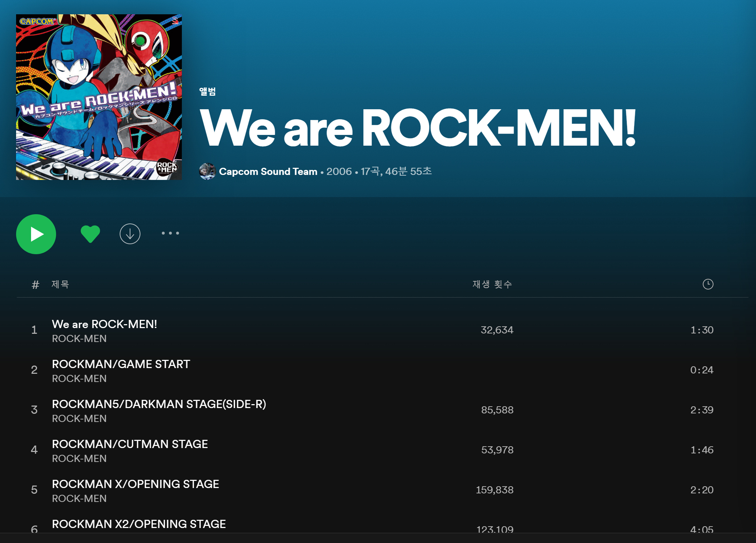This screenshot has width=756, height=543.
Task: Open Capcom Sound Team artist page
Action: pyautogui.click(x=268, y=171)
